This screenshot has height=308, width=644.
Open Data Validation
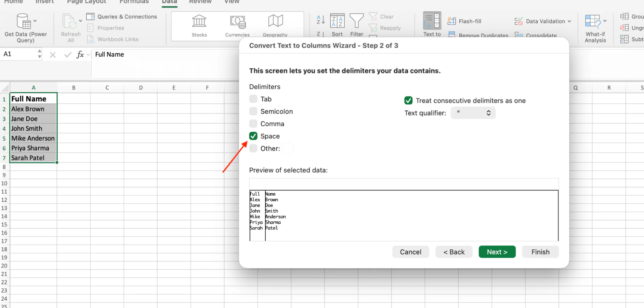[540, 21]
